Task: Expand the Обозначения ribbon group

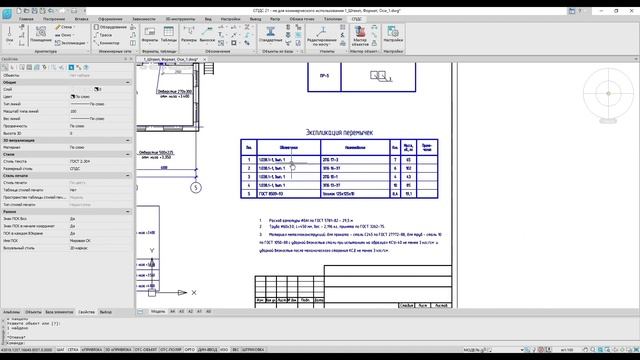Action: 254,52
